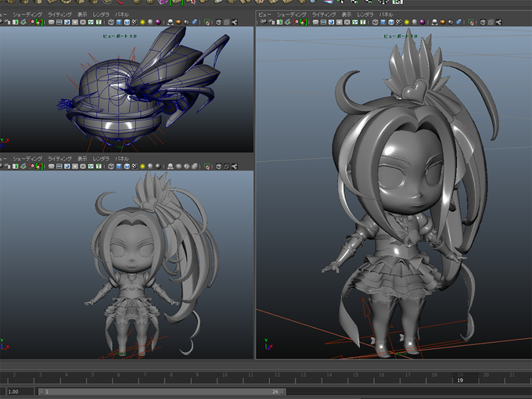Toggle wireframe on shaded in right viewport
The width and height of the screenshot is (532, 399).
click(x=391, y=22)
